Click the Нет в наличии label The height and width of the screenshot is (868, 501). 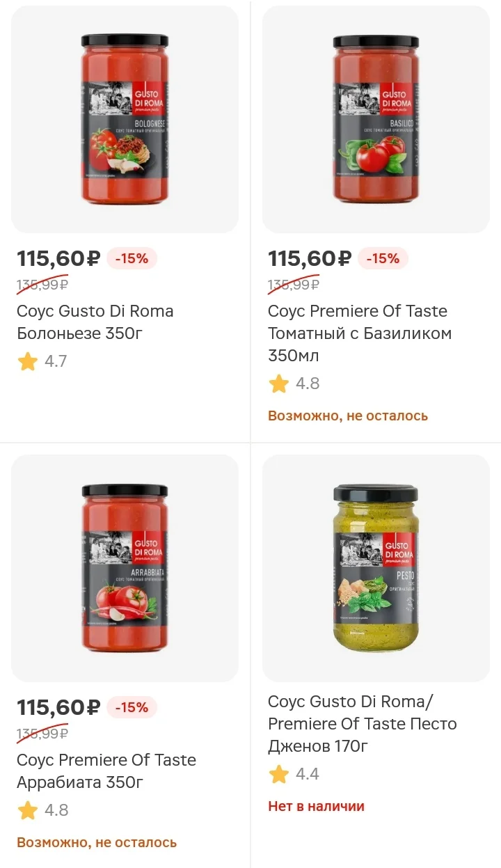[317, 806]
